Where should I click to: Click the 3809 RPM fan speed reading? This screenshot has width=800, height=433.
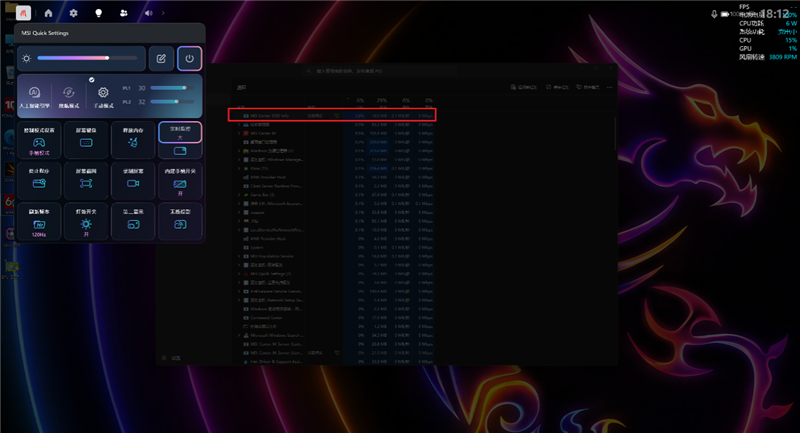(783, 57)
